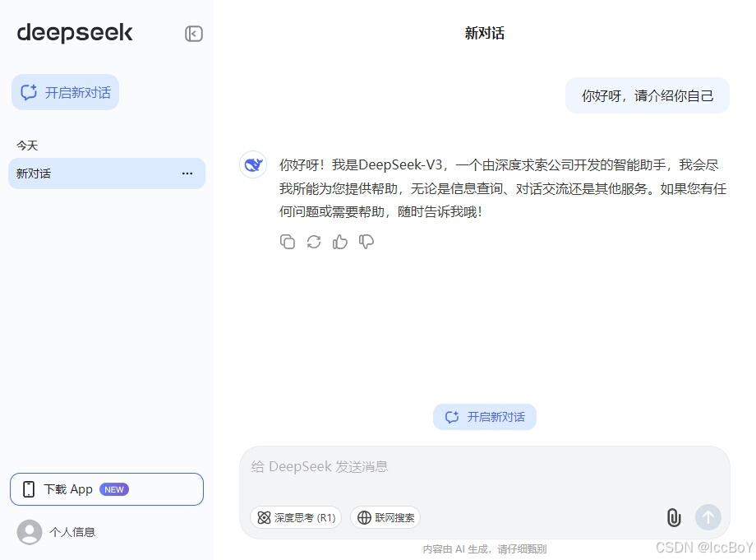Image resolution: width=756 pixels, height=560 pixels.
Task: Open the three-dot menu of 新对话
Action: [187, 174]
